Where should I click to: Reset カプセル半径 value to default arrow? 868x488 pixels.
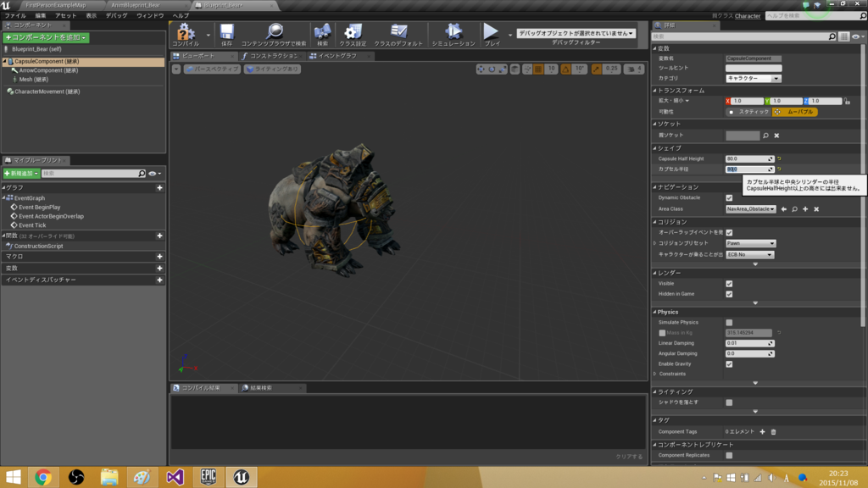click(779, 169)
